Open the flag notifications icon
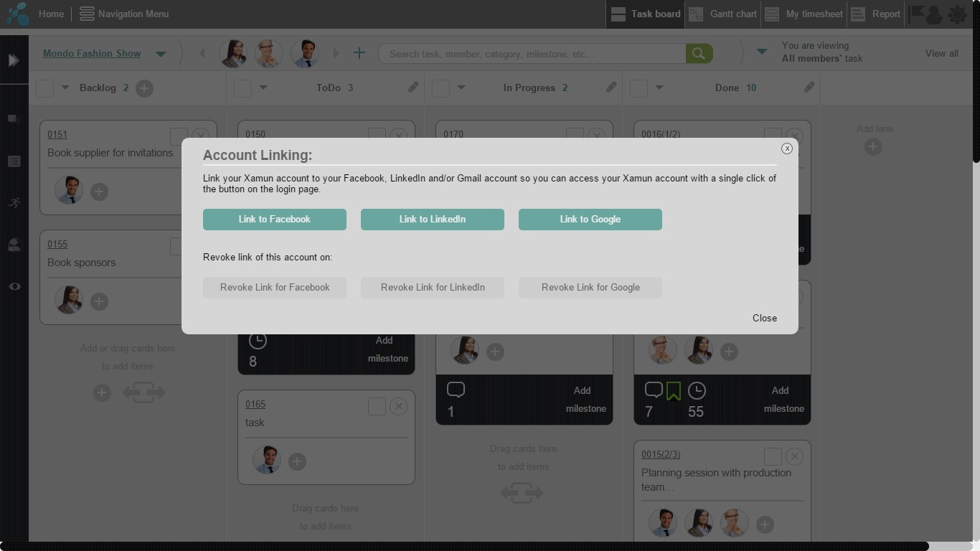980x551 pixels. (x=916, y=14)
